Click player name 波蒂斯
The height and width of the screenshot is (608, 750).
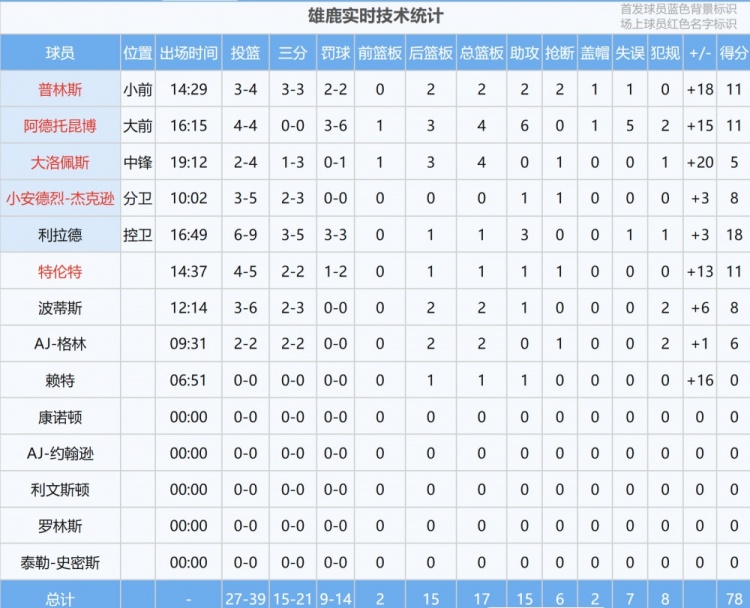[60, 308]
